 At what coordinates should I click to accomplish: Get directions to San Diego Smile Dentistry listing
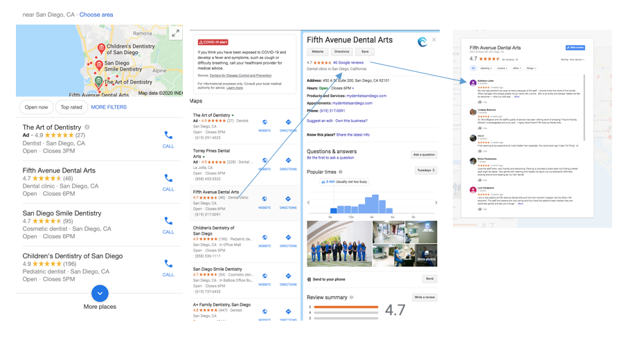288,279
